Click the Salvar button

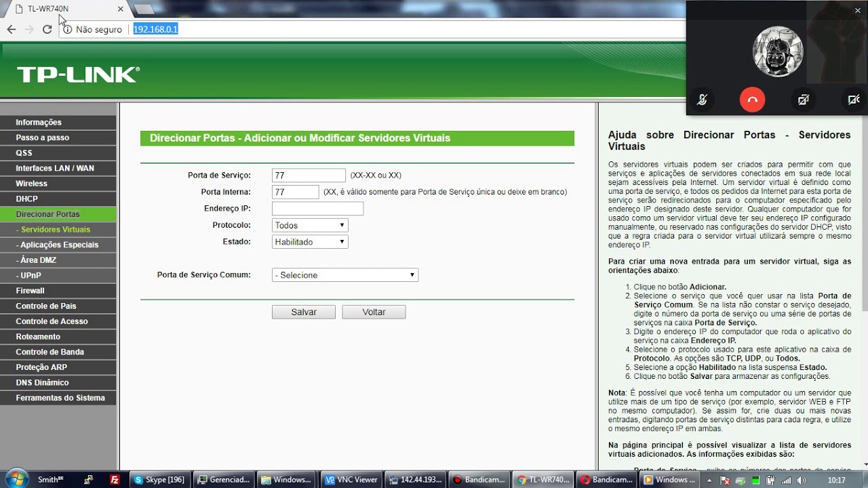coord(304,312)
